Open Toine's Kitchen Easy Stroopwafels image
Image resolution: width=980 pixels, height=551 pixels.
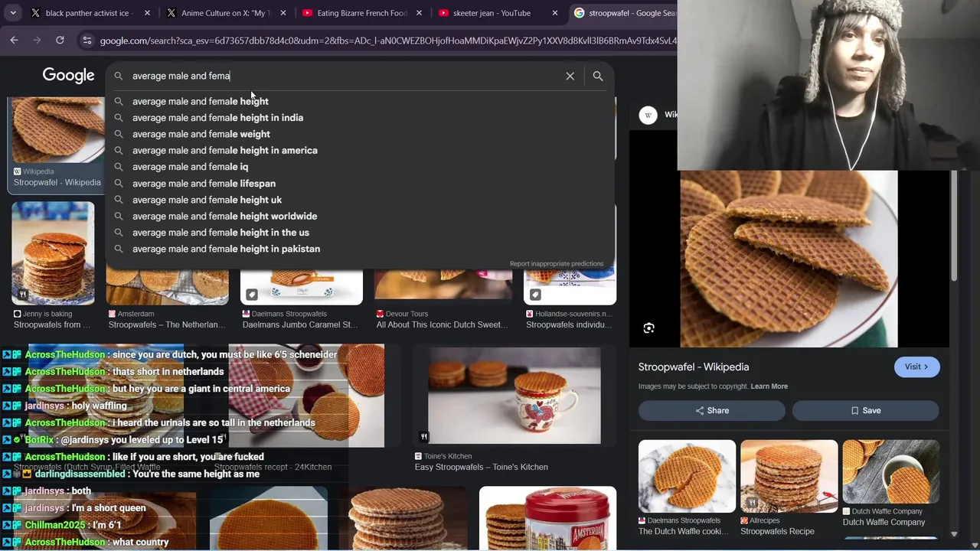coord(514,396)
